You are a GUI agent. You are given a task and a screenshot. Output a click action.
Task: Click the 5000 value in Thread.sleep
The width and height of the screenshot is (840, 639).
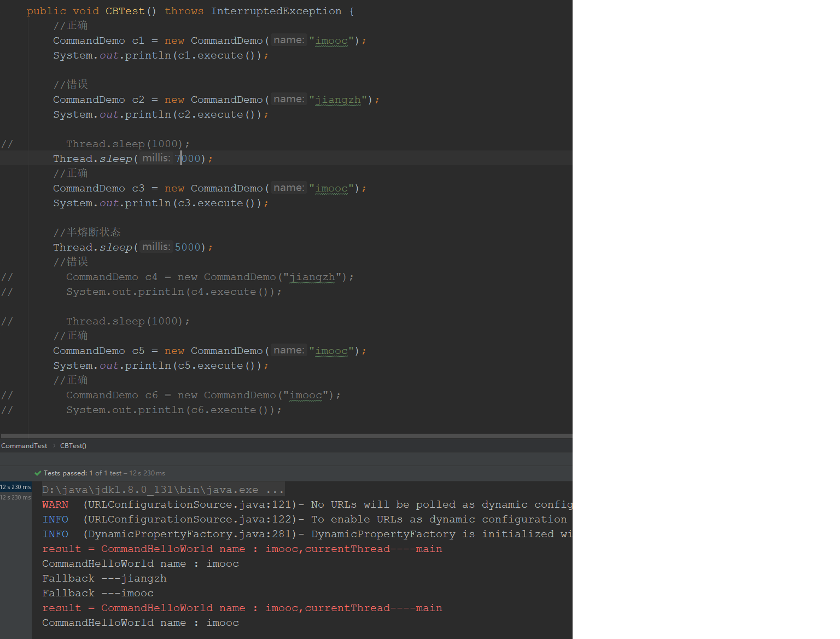click(188, 247)
